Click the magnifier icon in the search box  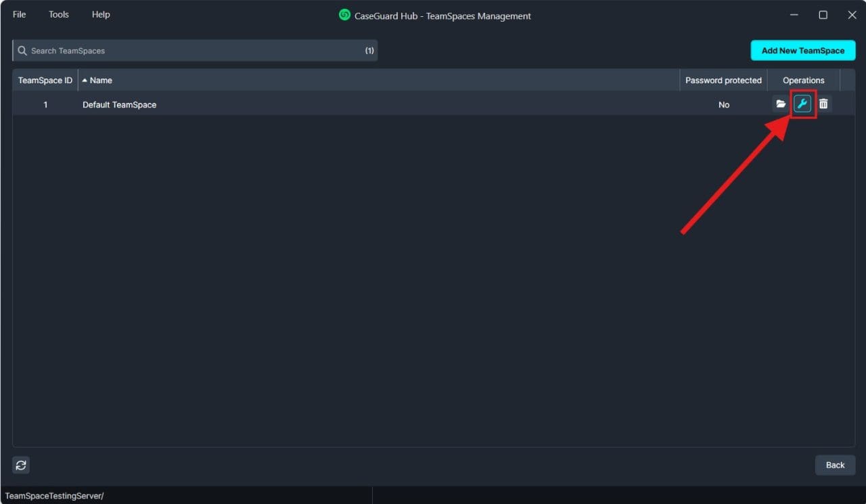point(22,51)
